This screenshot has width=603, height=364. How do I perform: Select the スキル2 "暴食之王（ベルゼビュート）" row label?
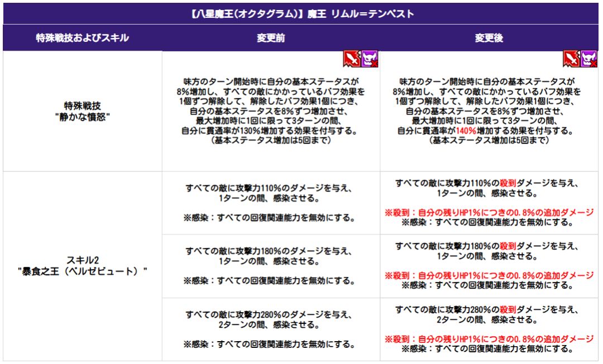click(x=82, y=266)
